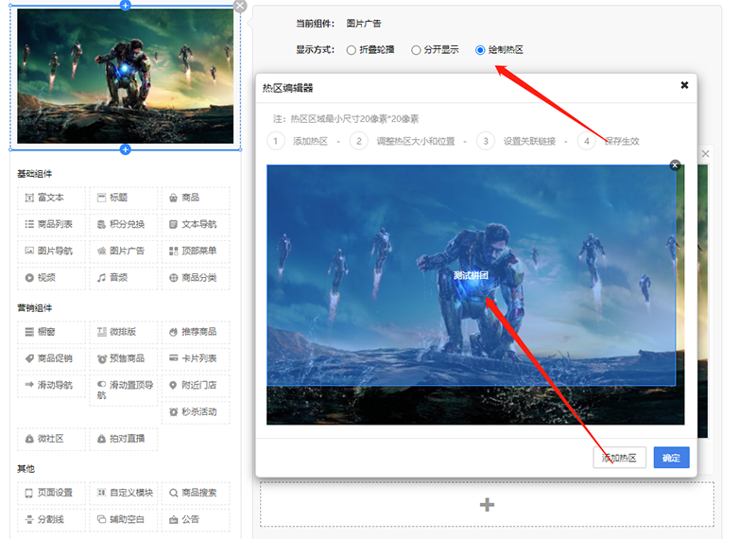Choose the 文本导航 text navigation component
Viewport: 756px width, 539px height.
[x=196, y=224]
